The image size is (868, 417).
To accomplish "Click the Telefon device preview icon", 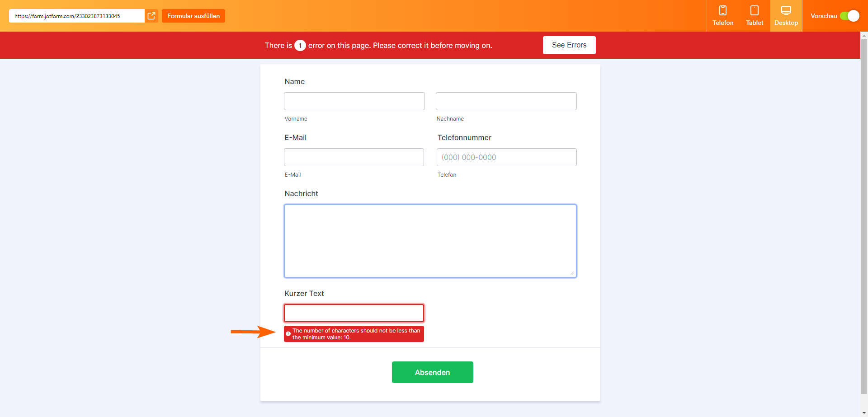I will (x=723, y=11).
